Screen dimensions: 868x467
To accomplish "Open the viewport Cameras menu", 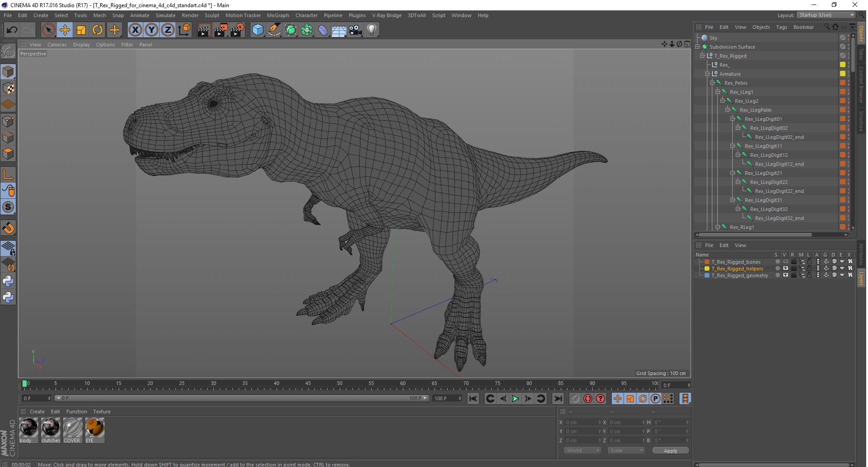I will (x=57, y=45).
